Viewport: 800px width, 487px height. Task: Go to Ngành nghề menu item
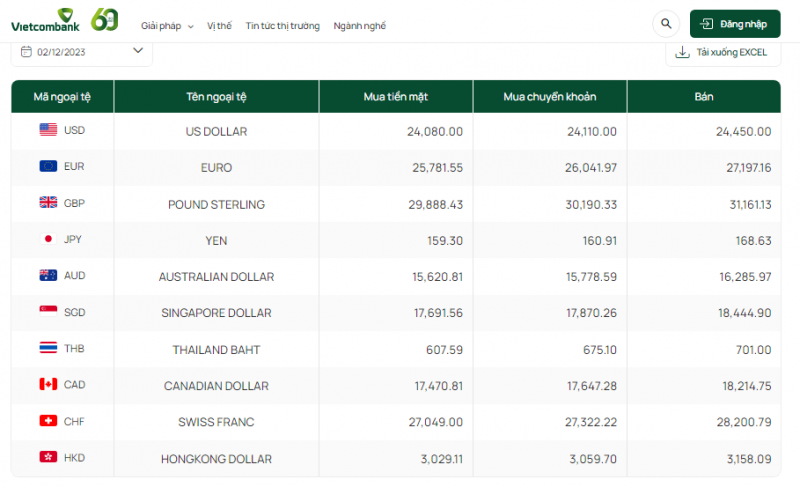359,26
